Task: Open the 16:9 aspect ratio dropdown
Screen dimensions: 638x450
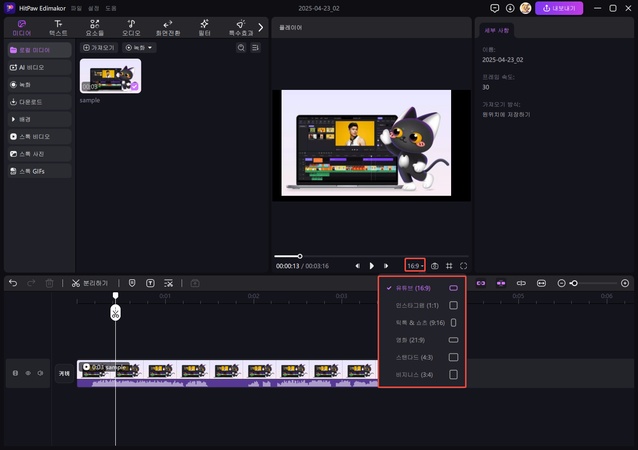Action: pos(415,266)
